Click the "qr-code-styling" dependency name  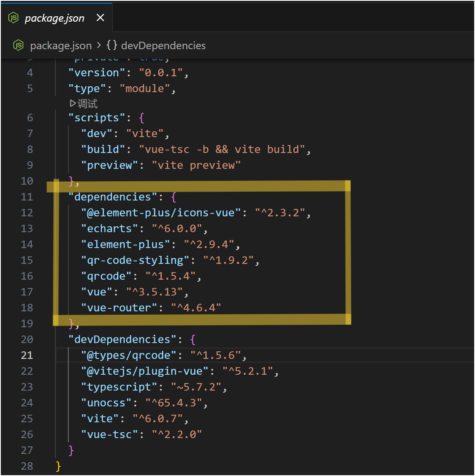(135, 260)
